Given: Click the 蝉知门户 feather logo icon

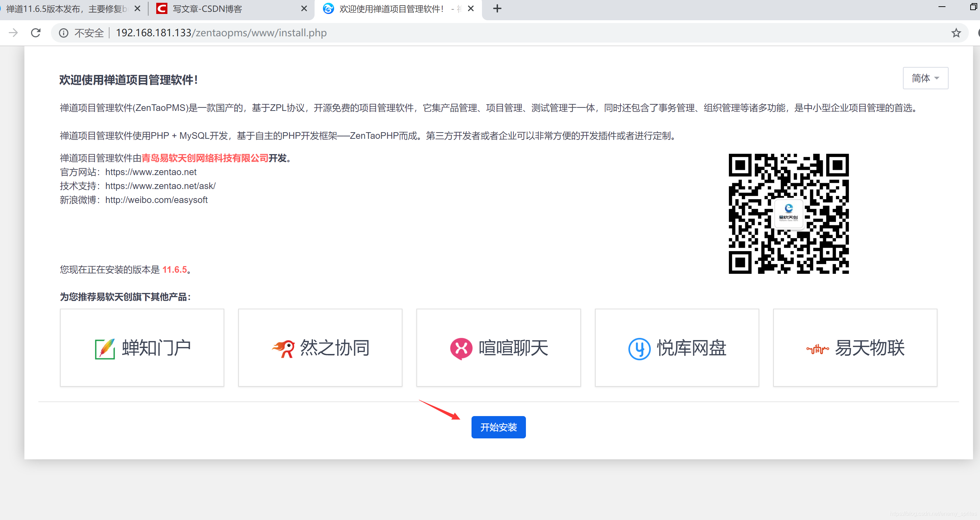Looking at the screenshot, I should click(x=105, y=348).
